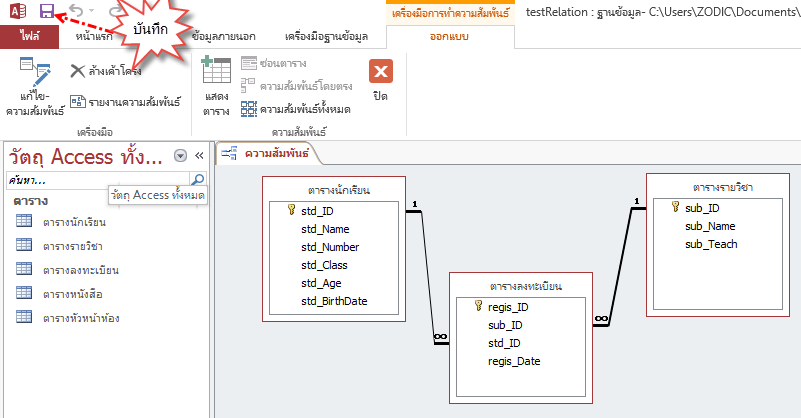This screenshot has height=418, width=801.
Task: Click the Access application logo icon
Action: click(16, 10)
